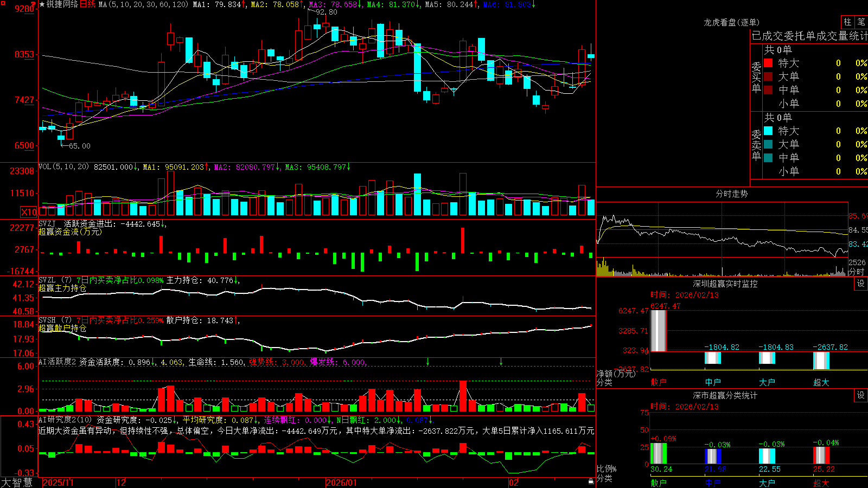
Task: Click the dark red 大单 swatch under 委买单
Action: click(x=768, y=76)
